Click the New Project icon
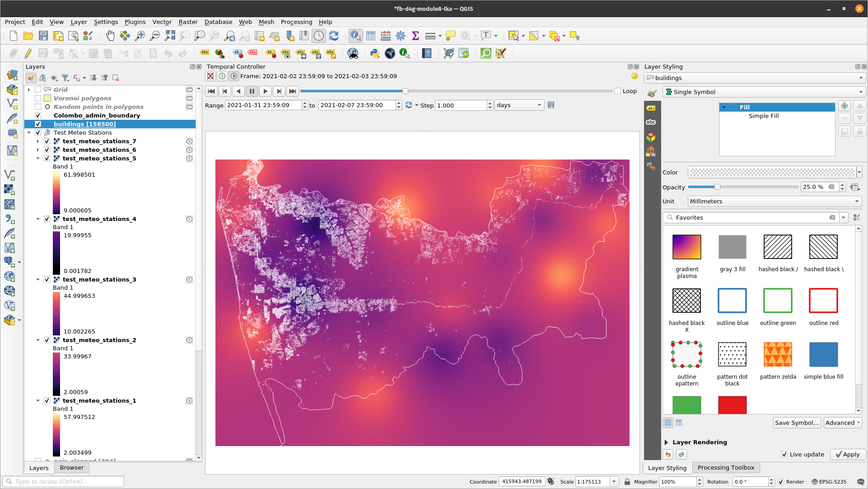The width and height of the screenshot is (868, 489). 14,36
